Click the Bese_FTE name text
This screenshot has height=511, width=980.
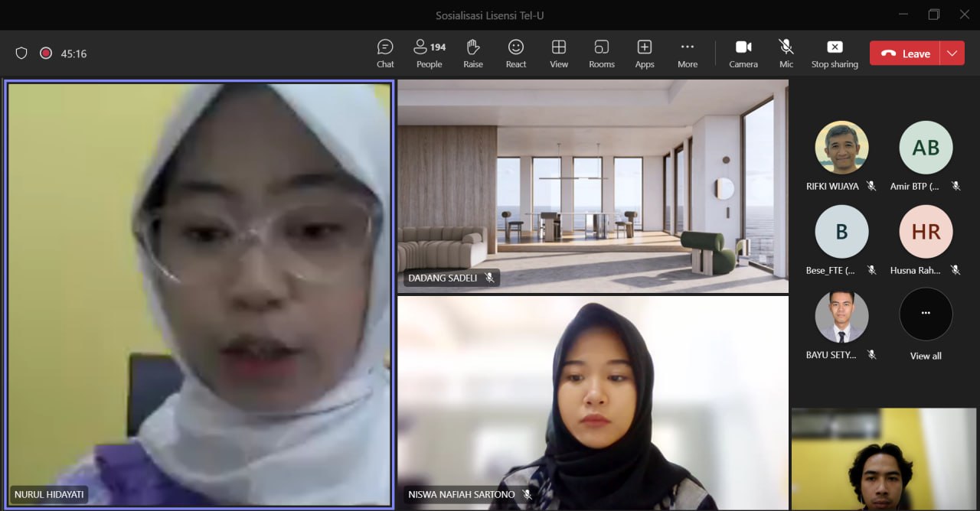pyautogui.click(x=831, y=270)
